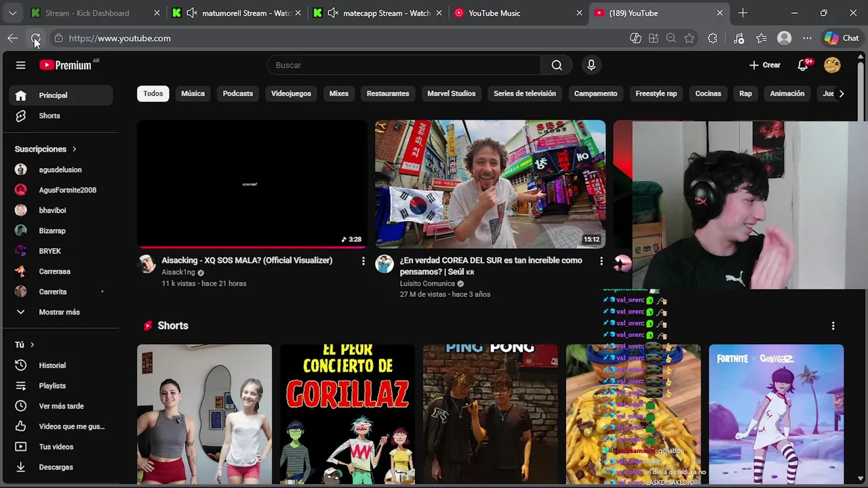The height and width of the screenshot is (488, 868).
Task: Click the Buscar search field
Action: (403, 65)
